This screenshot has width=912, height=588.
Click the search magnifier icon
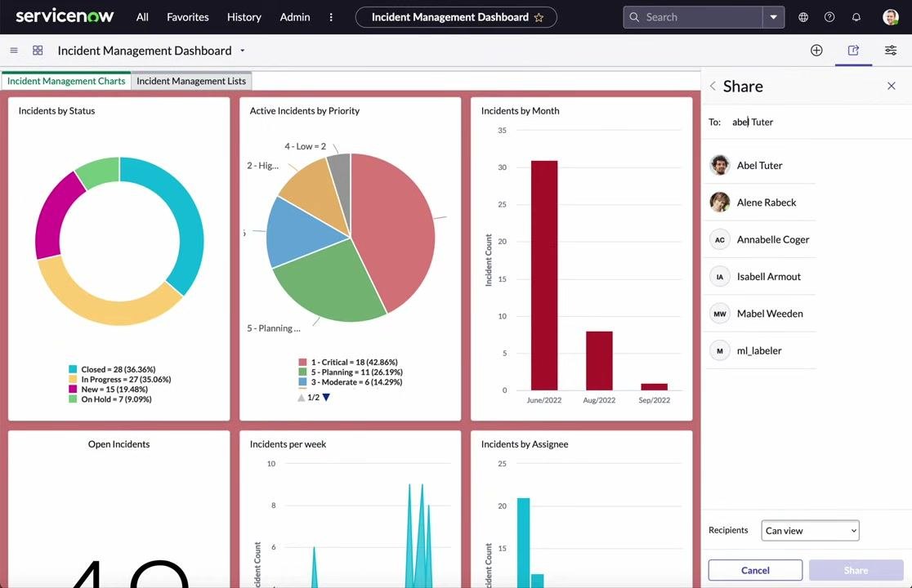(634, 17)
